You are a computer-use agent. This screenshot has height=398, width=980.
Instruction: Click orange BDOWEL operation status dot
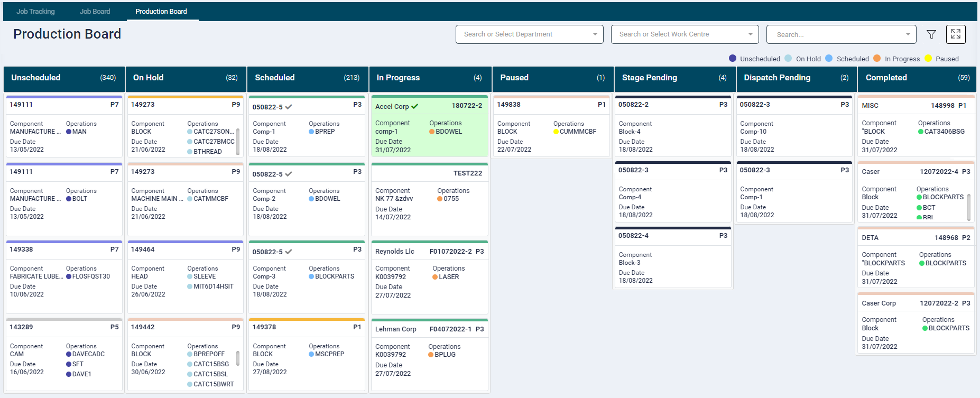click(x=432, y=132)
